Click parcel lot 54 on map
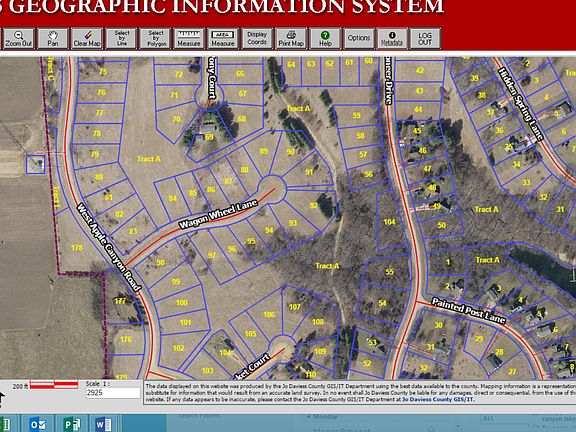The height and width of the screenshot is (432, 576). tap(382, 303)
